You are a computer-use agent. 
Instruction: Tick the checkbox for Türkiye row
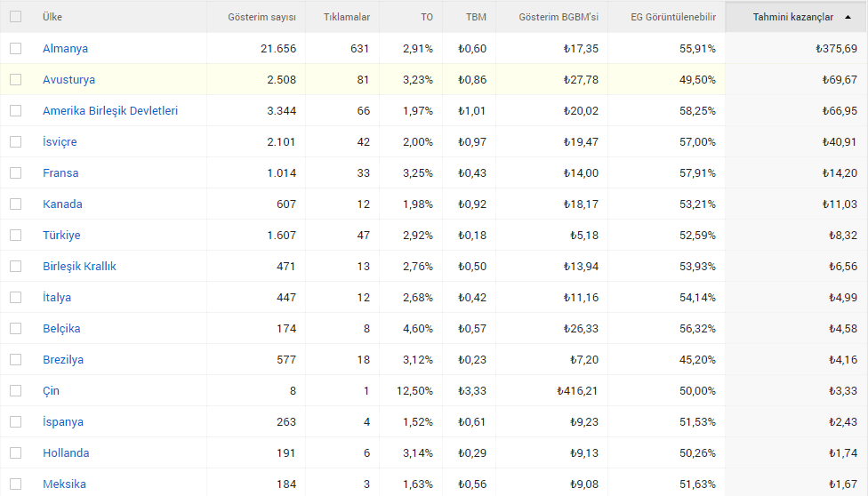(x=15, y=236)
